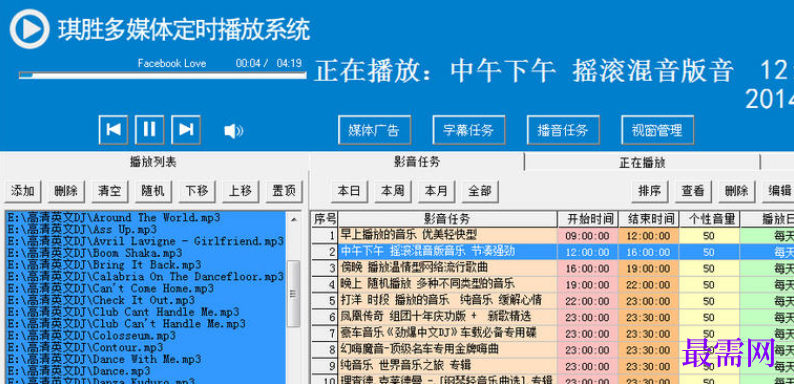794x384 pixels.
Task: Click the task list 删除 button
Action: [x=737, y=191]
